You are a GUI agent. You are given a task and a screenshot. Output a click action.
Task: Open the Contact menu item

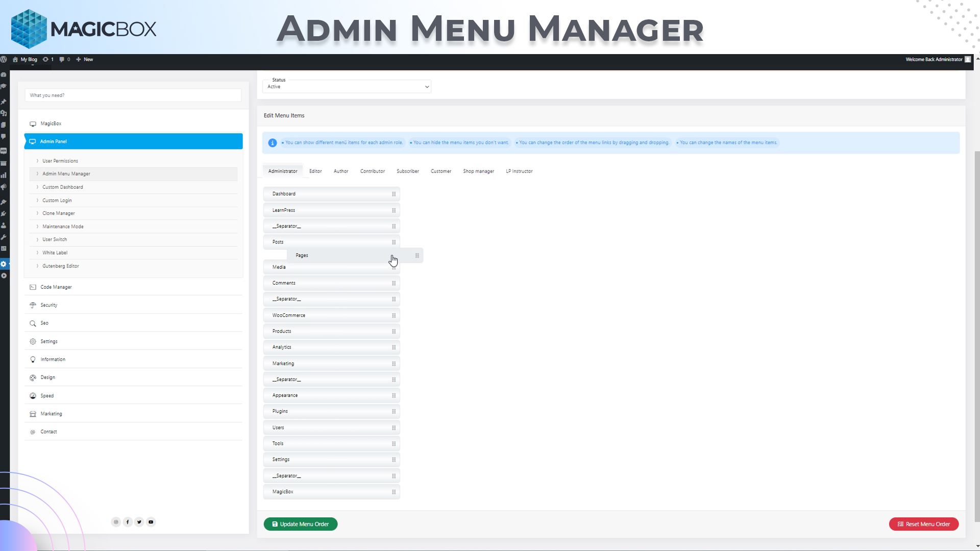[134, 432]
